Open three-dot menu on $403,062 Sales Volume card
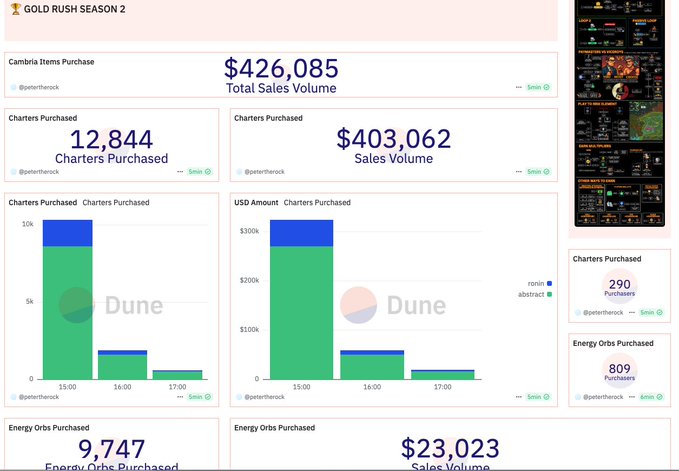Viewport: 679px width, 471px height. (518, 172)
